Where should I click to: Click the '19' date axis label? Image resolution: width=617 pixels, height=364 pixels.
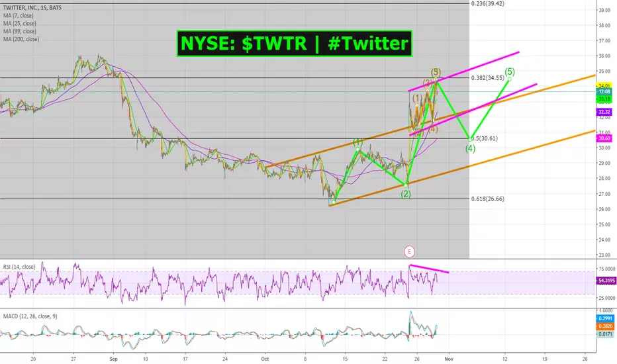point(545,359)
